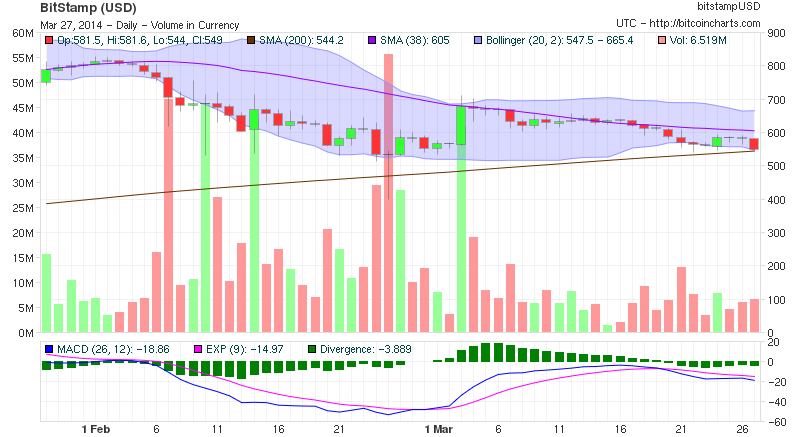Click the '30M' volume axis label
Viewport: 800px width, 437px height.
click(23, 183)
